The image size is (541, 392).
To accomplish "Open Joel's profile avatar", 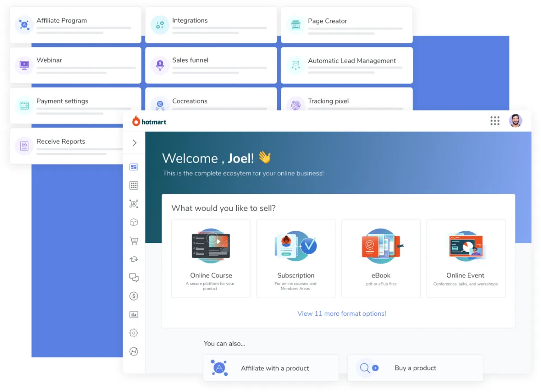I will (515, 121).
